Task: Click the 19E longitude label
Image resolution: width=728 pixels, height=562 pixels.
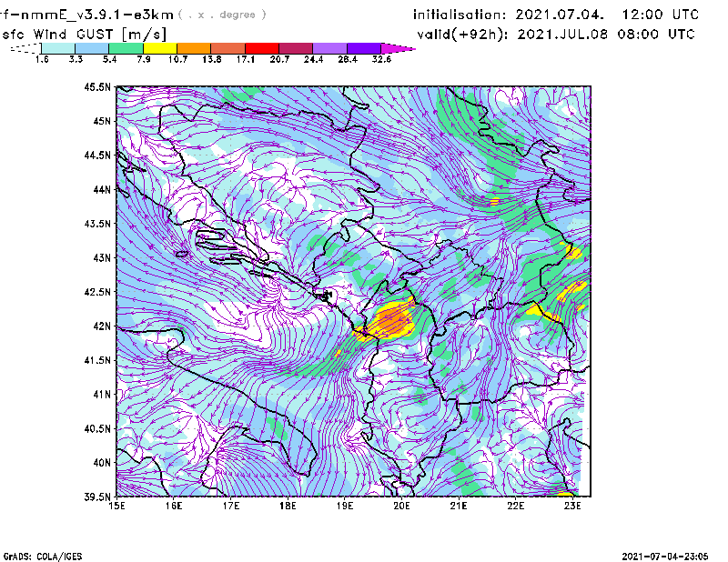Action: [345, 506]
